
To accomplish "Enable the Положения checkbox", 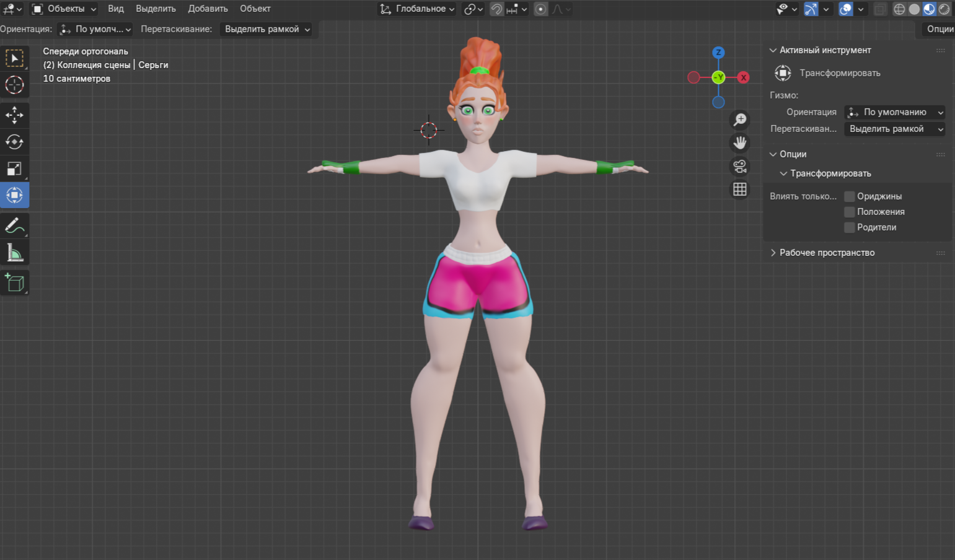I will (x=850, y=212).
